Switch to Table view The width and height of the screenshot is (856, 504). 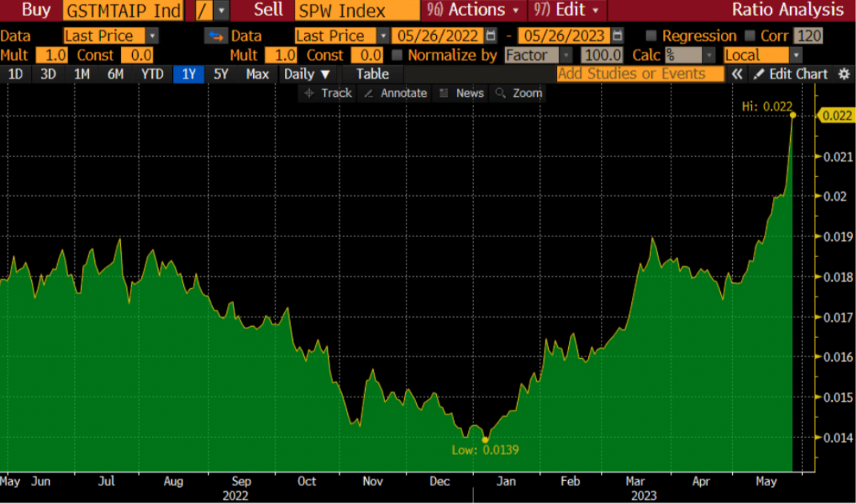click(x=372, y=74)
